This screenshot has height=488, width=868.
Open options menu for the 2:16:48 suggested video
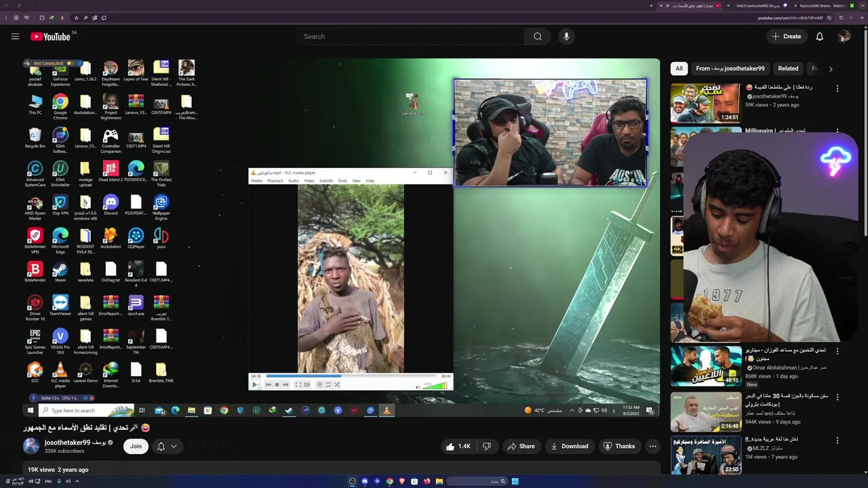pos(837,396)
